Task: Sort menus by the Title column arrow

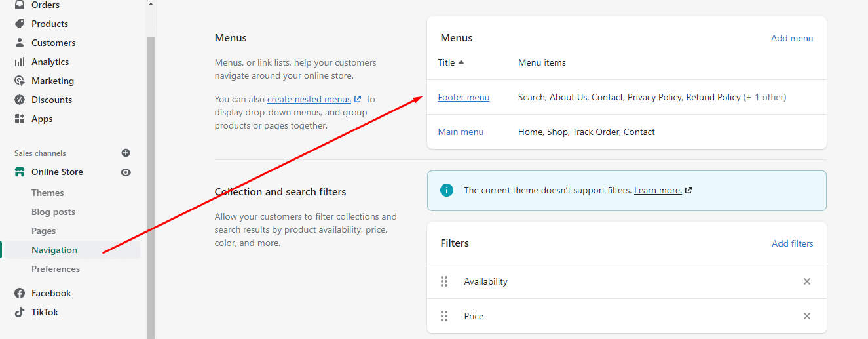Action: coord(461,62)
